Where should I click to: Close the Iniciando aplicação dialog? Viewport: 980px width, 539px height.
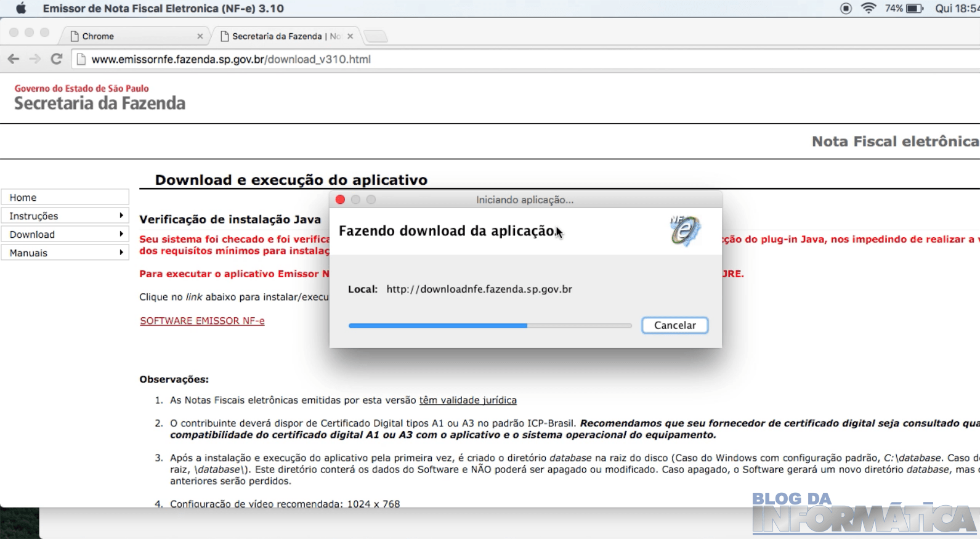(340, 200)
